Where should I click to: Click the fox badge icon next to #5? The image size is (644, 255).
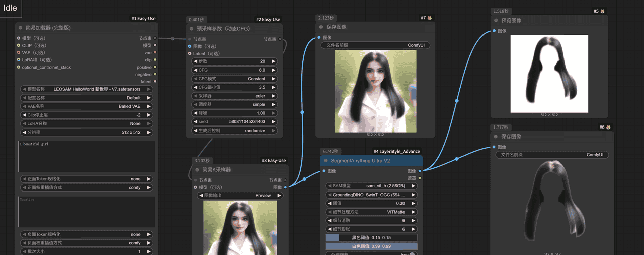(603, 11)
